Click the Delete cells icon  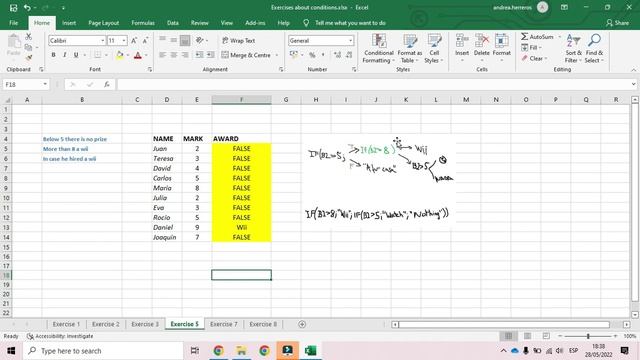(482, 41)
